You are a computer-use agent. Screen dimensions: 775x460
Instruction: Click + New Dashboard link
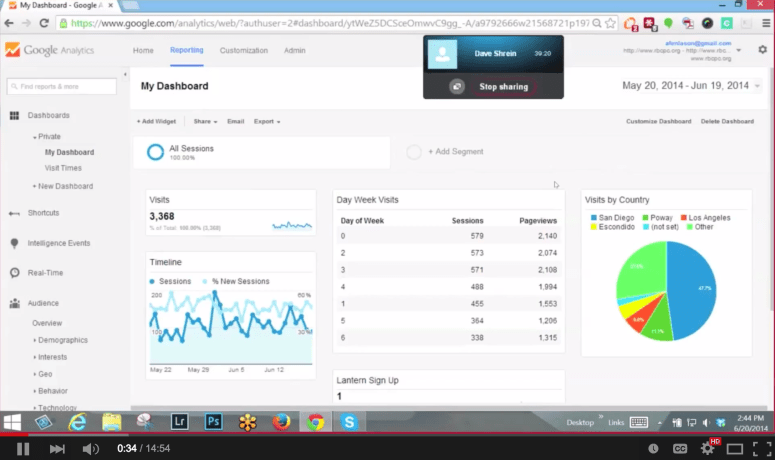(63, 186)
